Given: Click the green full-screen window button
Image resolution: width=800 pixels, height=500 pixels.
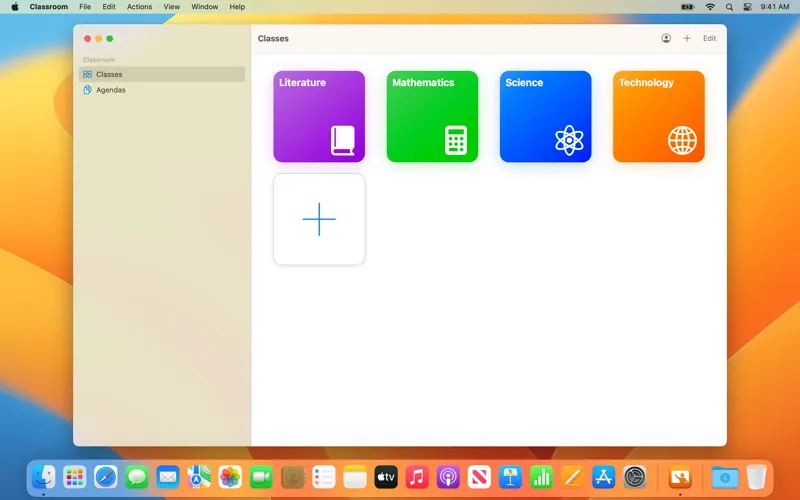Looking at the screenshot, I should [x=110, y=38].
